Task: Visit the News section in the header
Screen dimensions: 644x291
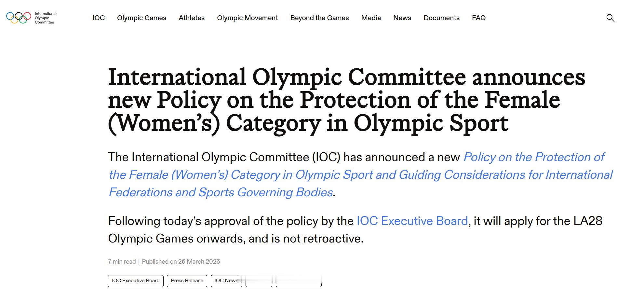Action: click(x=402, y=18)
